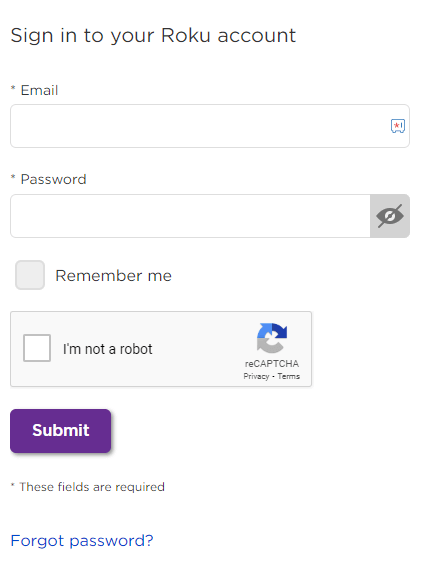The width and height of the screenshot is (434, 576).
Task: Open the Forgot password? link
Action: pos(82,541)
